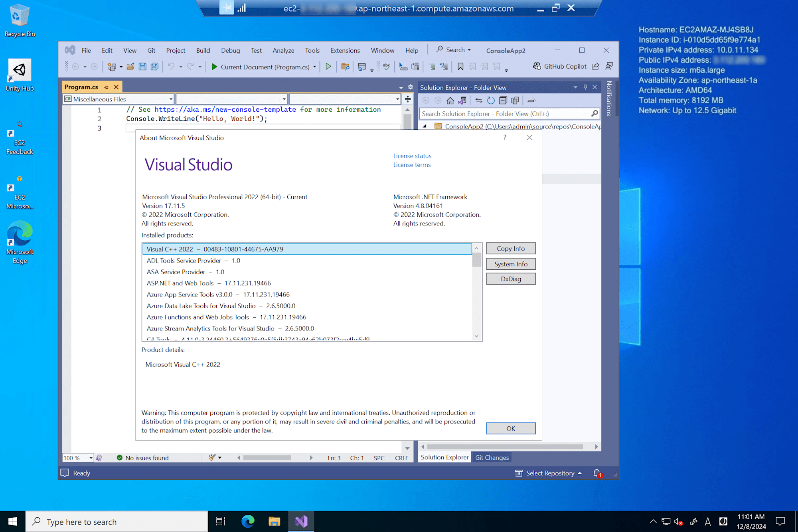The width and height of the screenshot is (798, 532).
Task: Click the Solution Explorer properties wrench icon
Action: coord(531,101)
